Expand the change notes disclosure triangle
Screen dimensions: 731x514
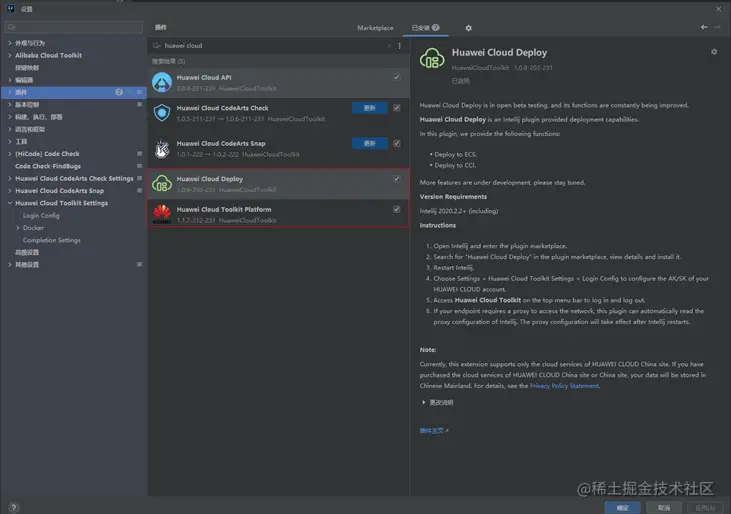coord(423,402)
